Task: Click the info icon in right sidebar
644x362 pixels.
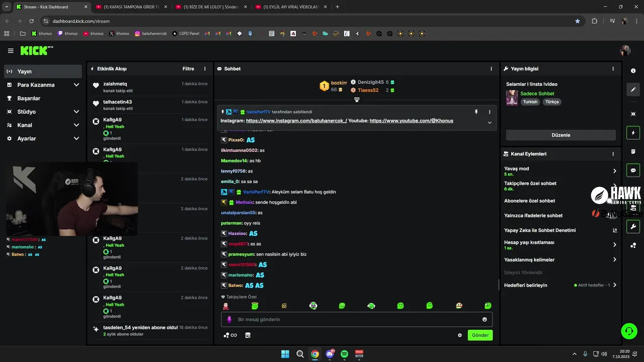Action: pos(633,71)
